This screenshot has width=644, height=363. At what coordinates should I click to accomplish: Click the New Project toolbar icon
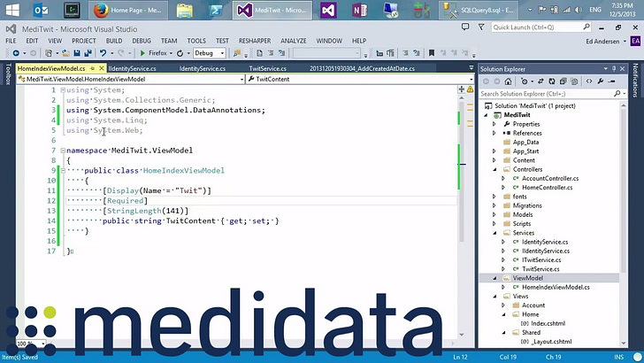coord(49,53)
